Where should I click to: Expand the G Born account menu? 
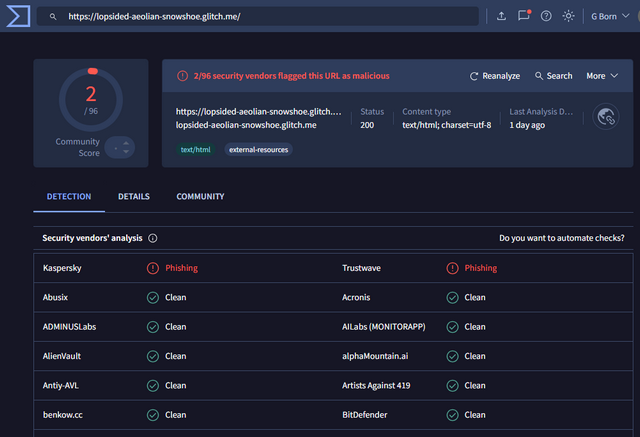click(x=610, y=16)
